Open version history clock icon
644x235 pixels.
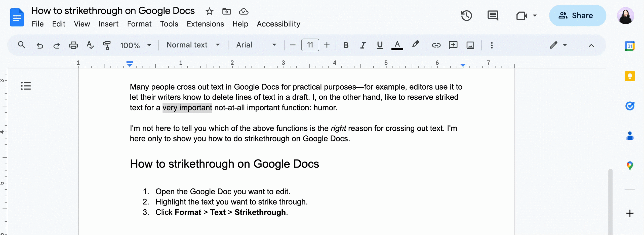[x=466, y=16]
